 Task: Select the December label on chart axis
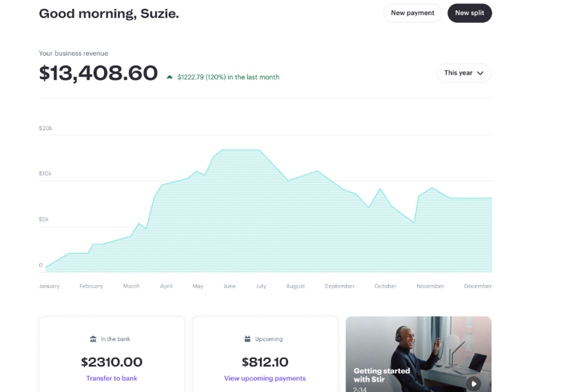[x=477, y=286]
